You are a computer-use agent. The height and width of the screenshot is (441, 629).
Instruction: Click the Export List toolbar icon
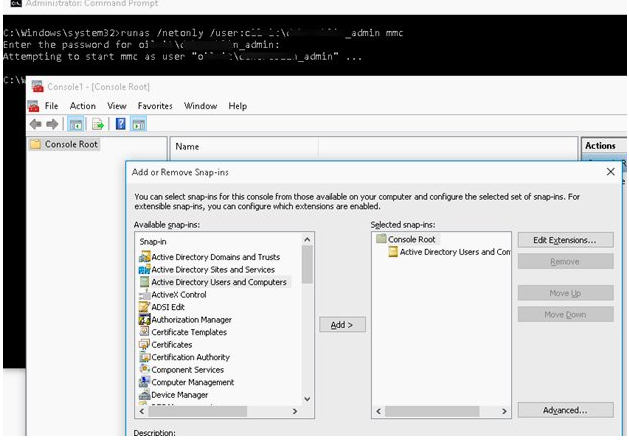pyautogui.click(x=98, y=124)
